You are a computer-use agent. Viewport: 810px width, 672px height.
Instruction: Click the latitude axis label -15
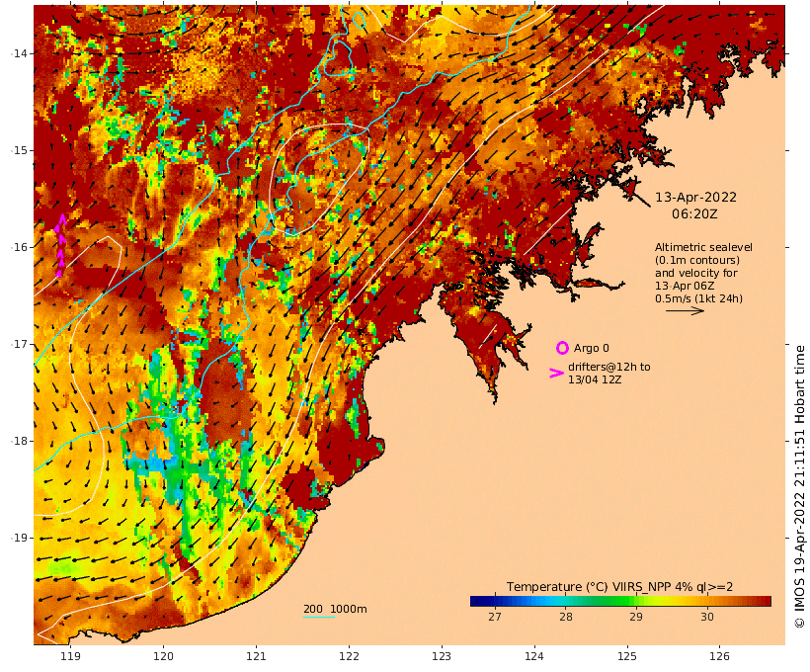(x=19, y=150)
